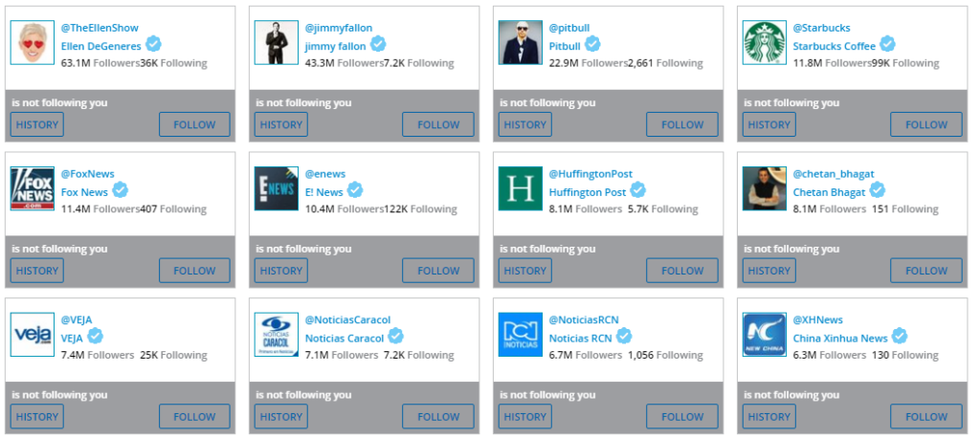Click the Huffington Post logo avatar

point(521,188)
